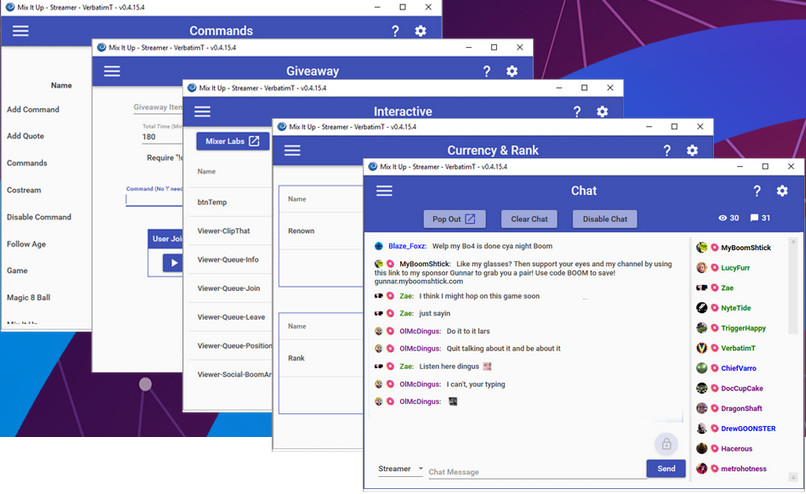806x494 pixels.
Task: Click MyBoomShtick avatar in user list
Action: 702,247
